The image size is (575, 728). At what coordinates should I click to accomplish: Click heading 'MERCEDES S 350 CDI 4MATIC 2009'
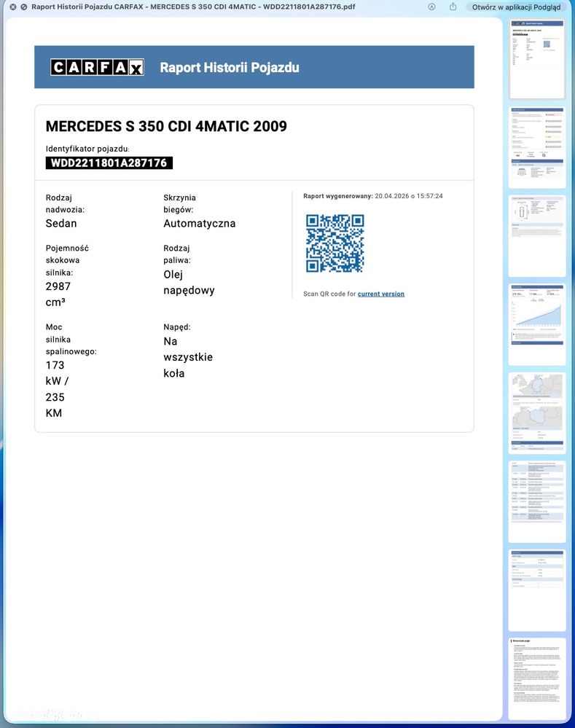click(x=166, y=126)
